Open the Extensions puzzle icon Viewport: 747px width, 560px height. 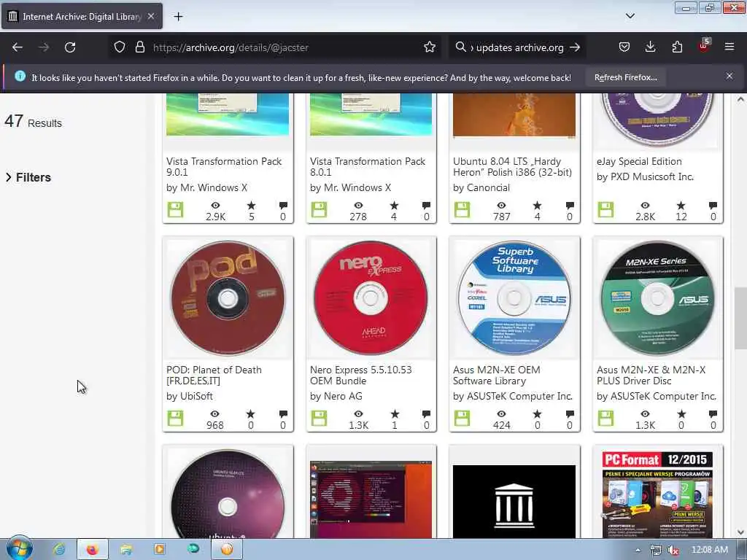point(677,47)
